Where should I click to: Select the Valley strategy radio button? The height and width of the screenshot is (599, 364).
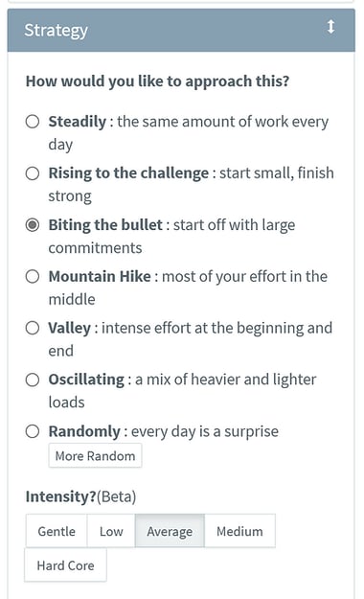[33, 328]
